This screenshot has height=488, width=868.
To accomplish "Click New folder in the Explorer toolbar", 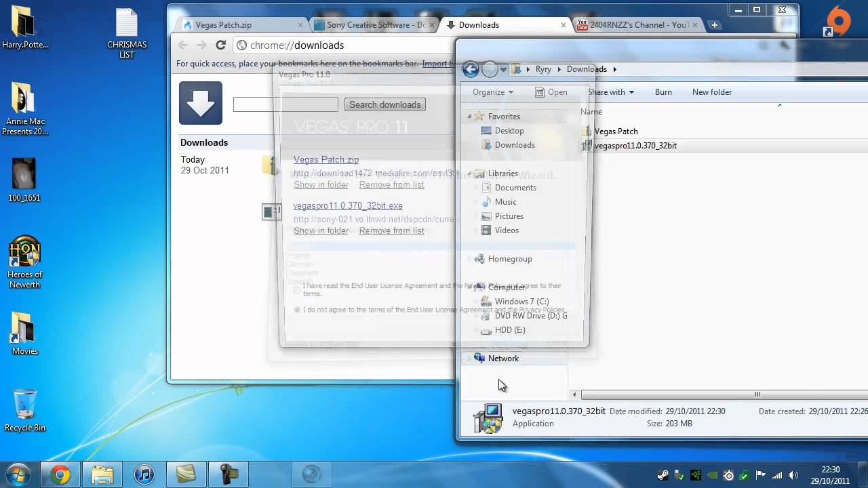I will coord(712,92).
